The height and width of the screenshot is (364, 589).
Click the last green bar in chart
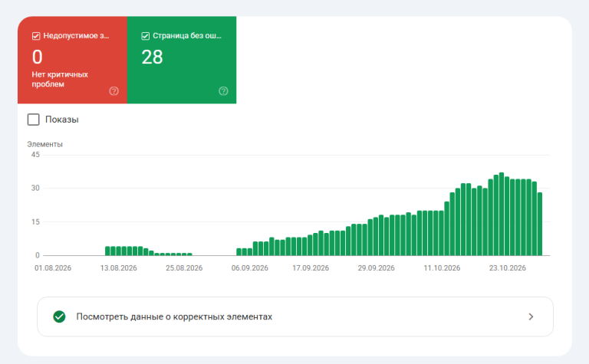(540, 224)
